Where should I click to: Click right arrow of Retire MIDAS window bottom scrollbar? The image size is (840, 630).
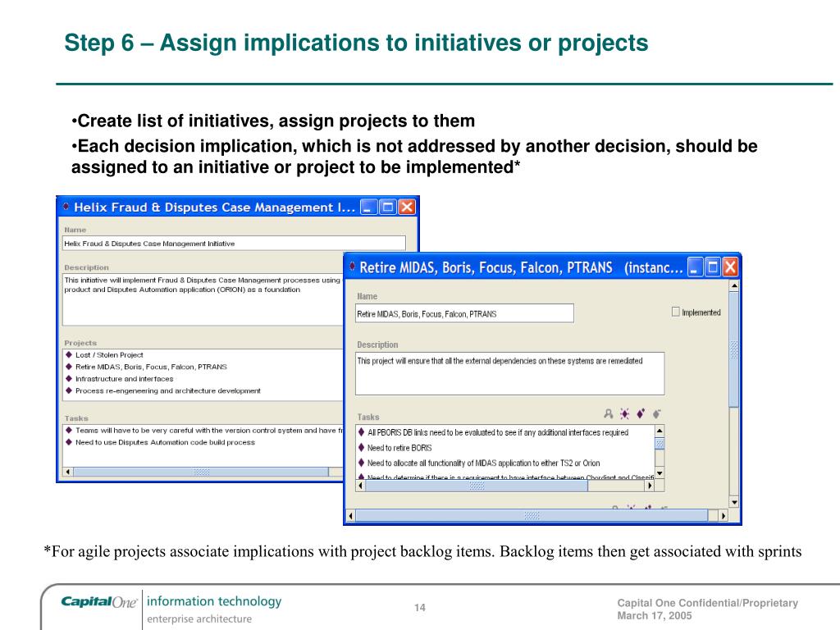coord(724,516)
